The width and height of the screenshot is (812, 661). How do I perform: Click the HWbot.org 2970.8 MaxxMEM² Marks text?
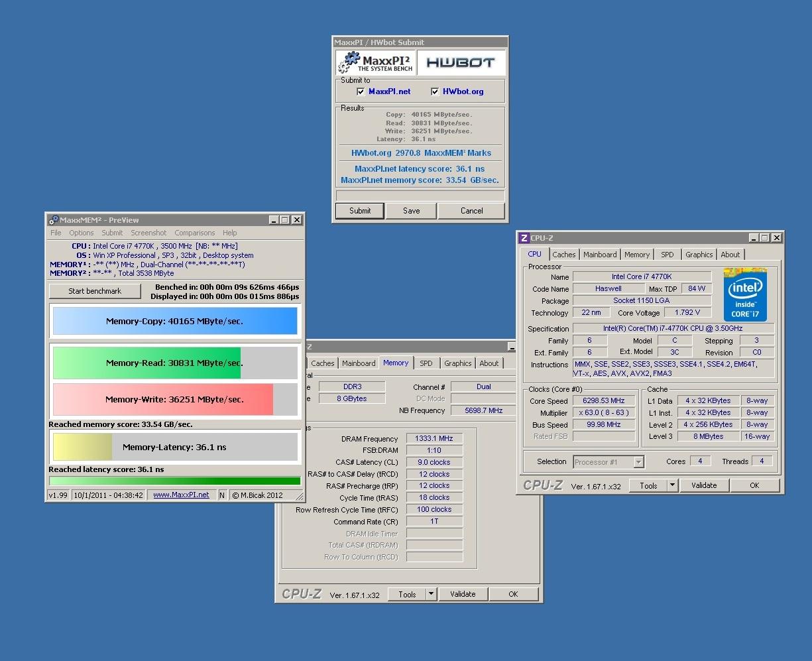point(421,153)
